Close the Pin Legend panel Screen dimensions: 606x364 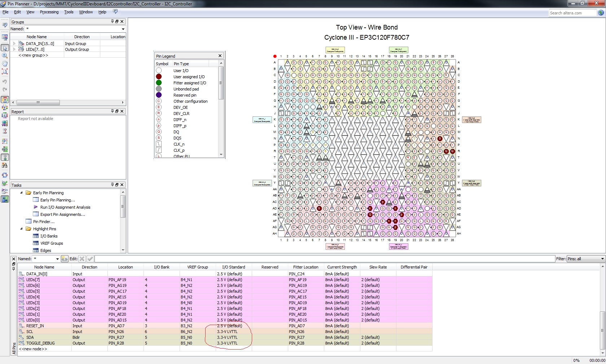click(220, 56)
